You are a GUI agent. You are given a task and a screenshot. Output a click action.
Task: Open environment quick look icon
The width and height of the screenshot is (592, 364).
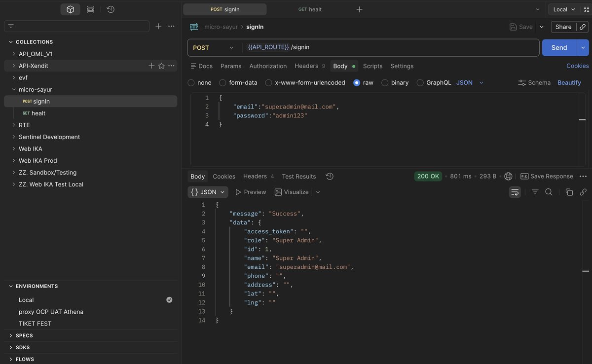[x=587, y=9]
